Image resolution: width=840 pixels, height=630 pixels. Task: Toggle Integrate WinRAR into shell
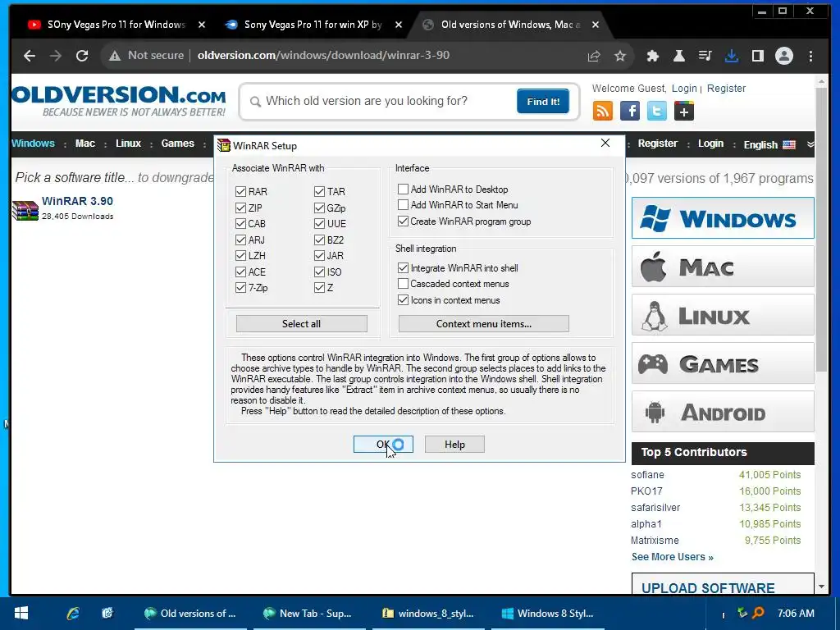pyautogui.click(x=403, y=268)
